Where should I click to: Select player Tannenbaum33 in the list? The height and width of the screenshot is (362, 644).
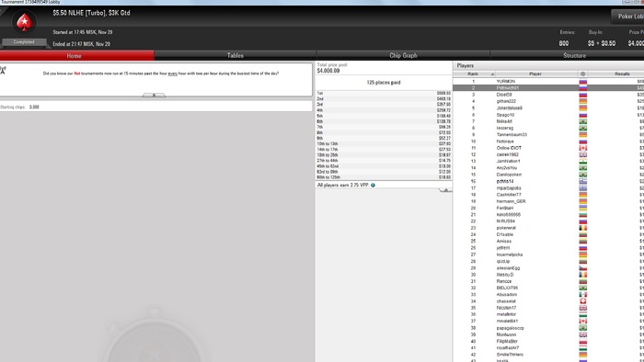(512, 135)
